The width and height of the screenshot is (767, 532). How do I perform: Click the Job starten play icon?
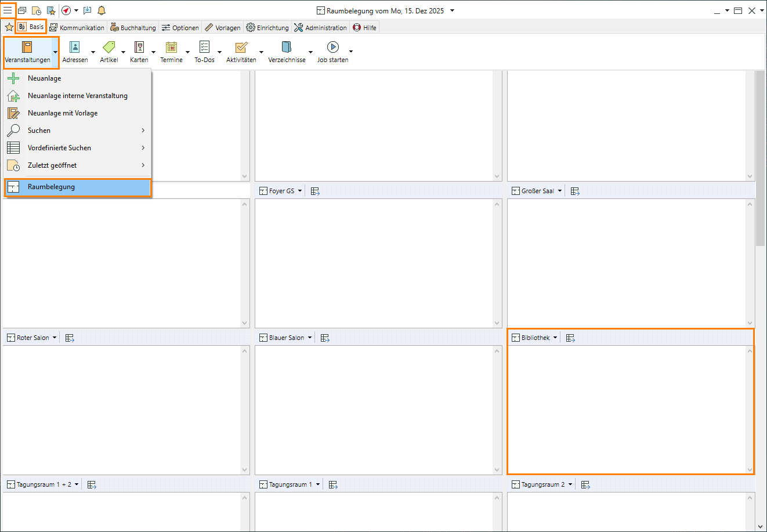click(332, 48)
